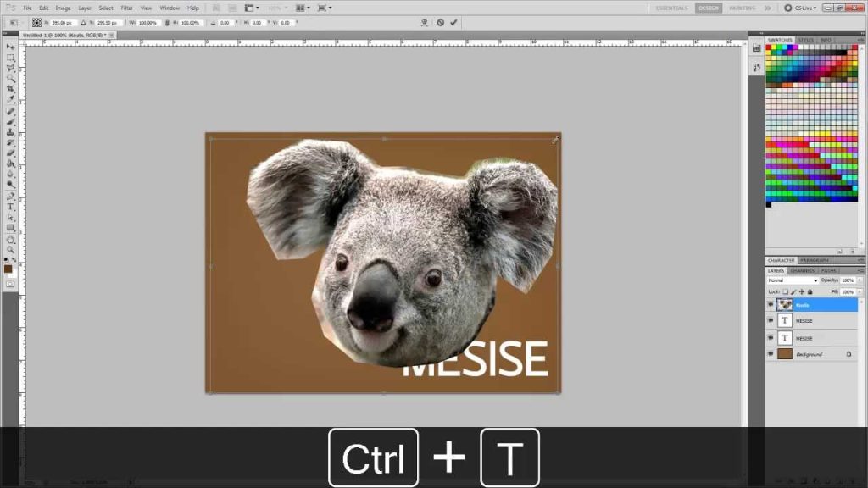Select the Move tool
This screenshot has width=868, height=488.
pyautogui.click(x=10, y=47)
